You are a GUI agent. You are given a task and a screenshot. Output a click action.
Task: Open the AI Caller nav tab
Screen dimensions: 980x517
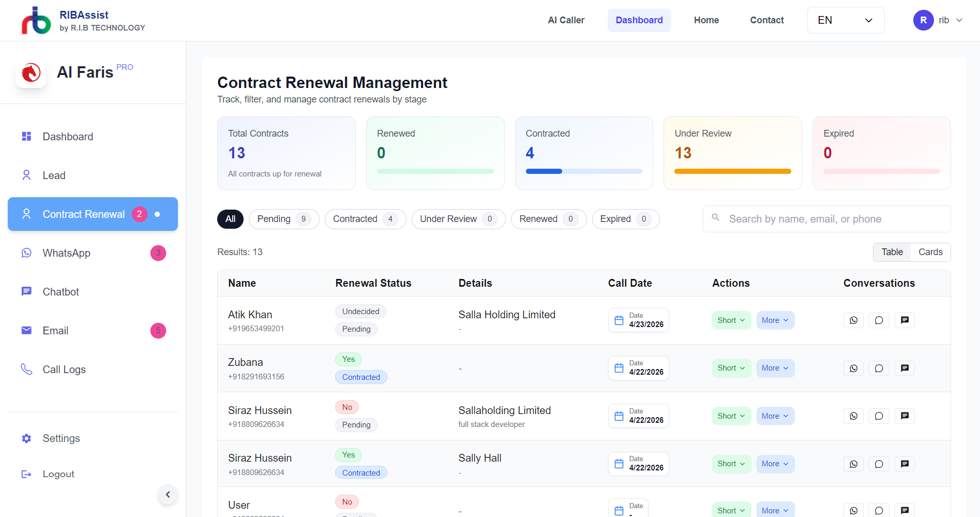[566, 20]
